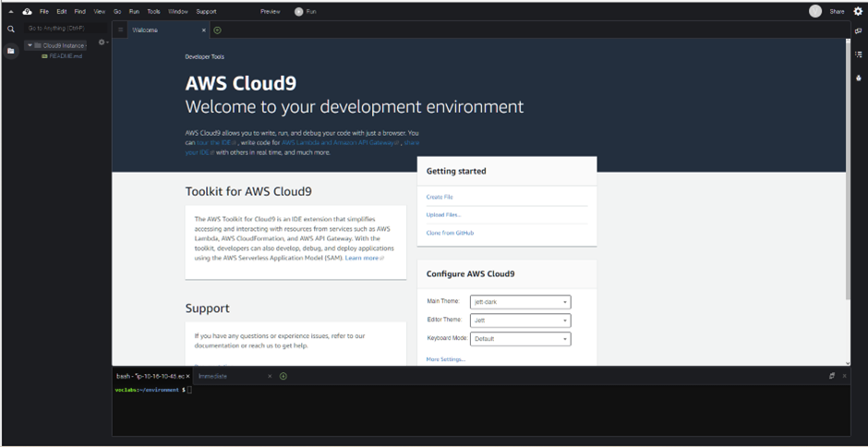Collapse the Cloud9 Instance folder arrow
868x447 pixels.
coord(30,45)
